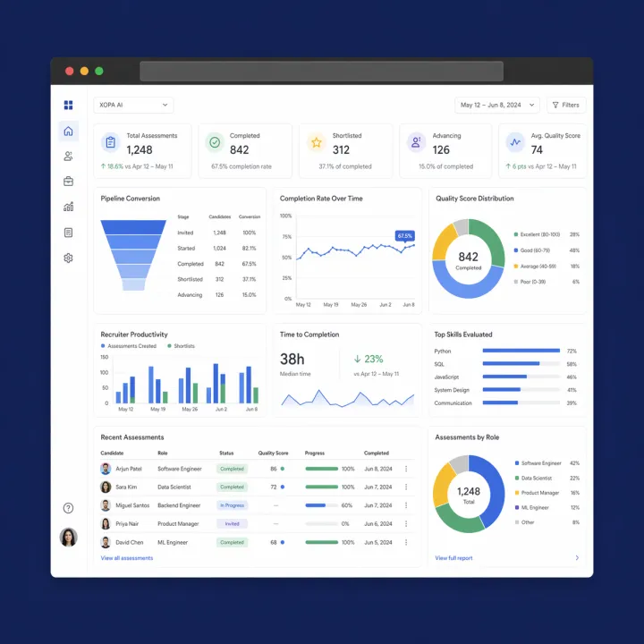Viewport: 644px width, 644px height.
Task: Click Priya Nair's avatar
Action: [x=106, y=523]
